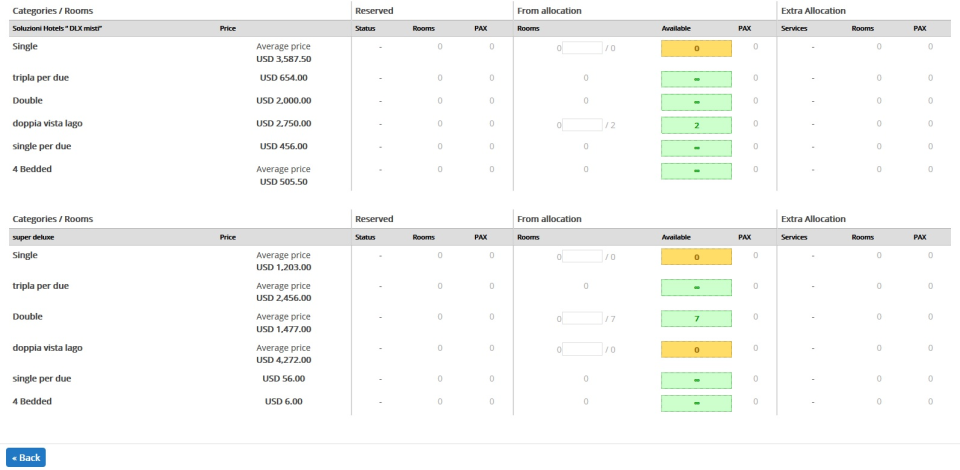
Task: Click the super deluxe table header
Action: [x=33, y=237]
